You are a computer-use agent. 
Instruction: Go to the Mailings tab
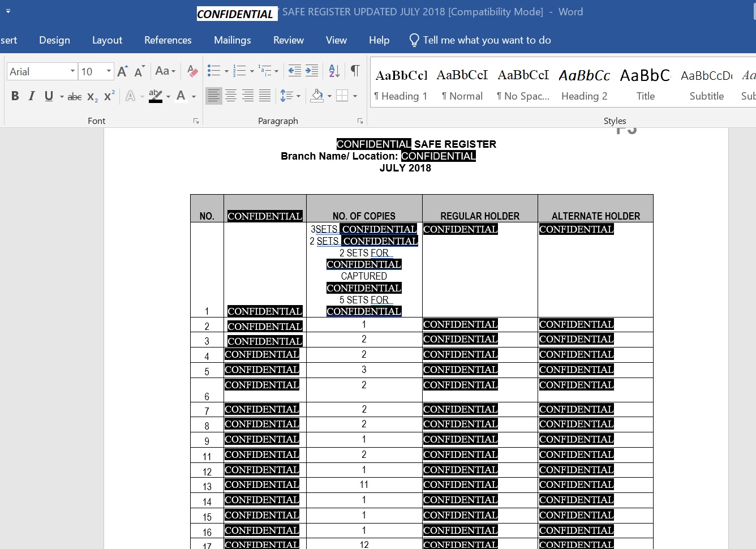233,40
